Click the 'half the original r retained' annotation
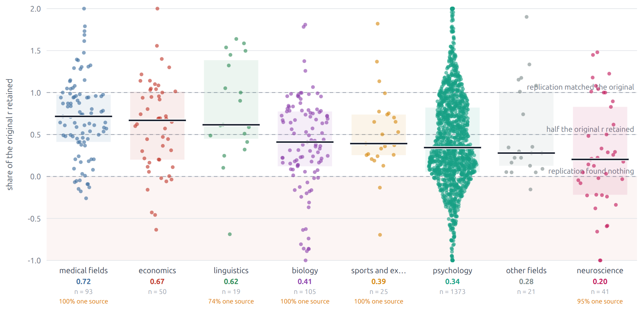Screen dimensions: 644x317 (x=590, y=129)
